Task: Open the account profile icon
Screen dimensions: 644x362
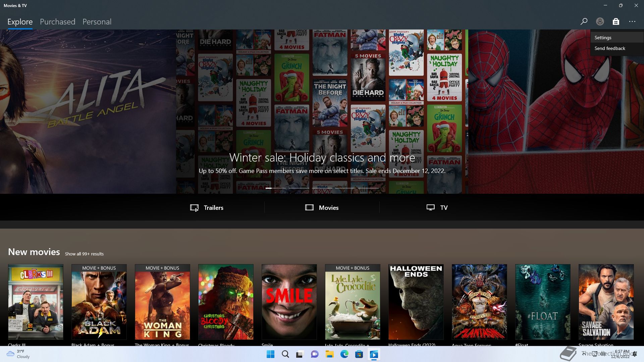Action: (600, 21)
